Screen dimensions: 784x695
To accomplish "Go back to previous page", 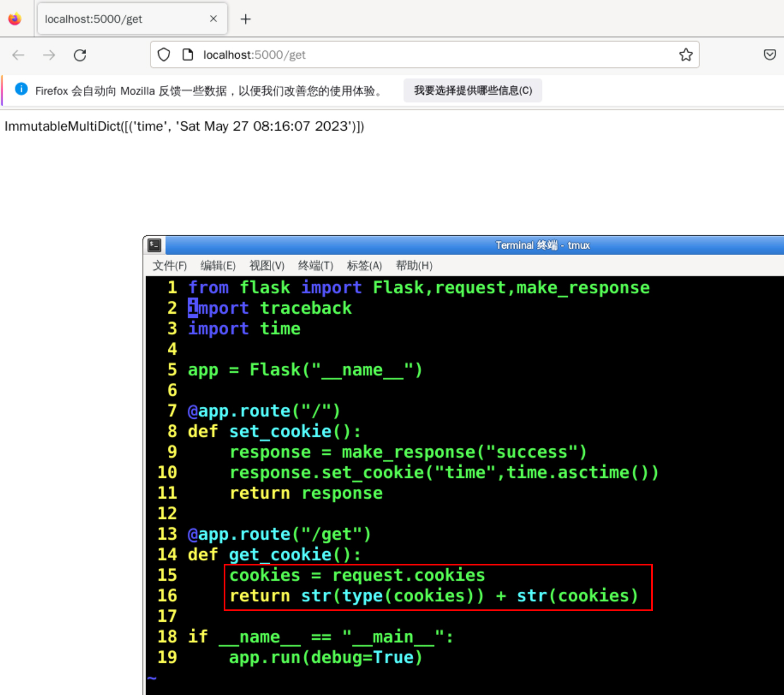I will click(18, 55).
